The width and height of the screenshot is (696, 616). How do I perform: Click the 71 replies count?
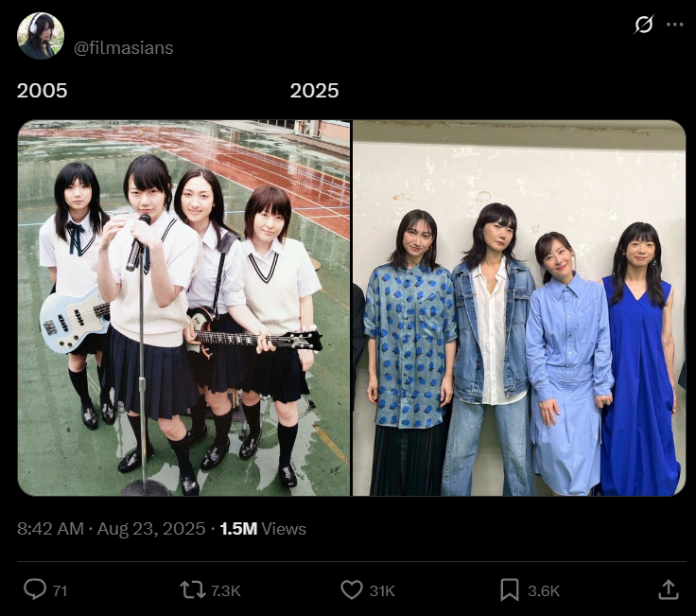(x=60, y=591)
